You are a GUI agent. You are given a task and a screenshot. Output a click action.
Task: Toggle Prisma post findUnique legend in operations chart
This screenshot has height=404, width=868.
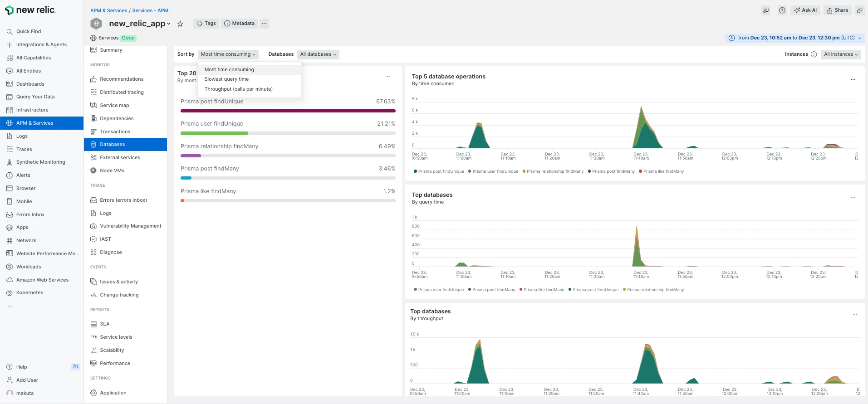(439, 171)
